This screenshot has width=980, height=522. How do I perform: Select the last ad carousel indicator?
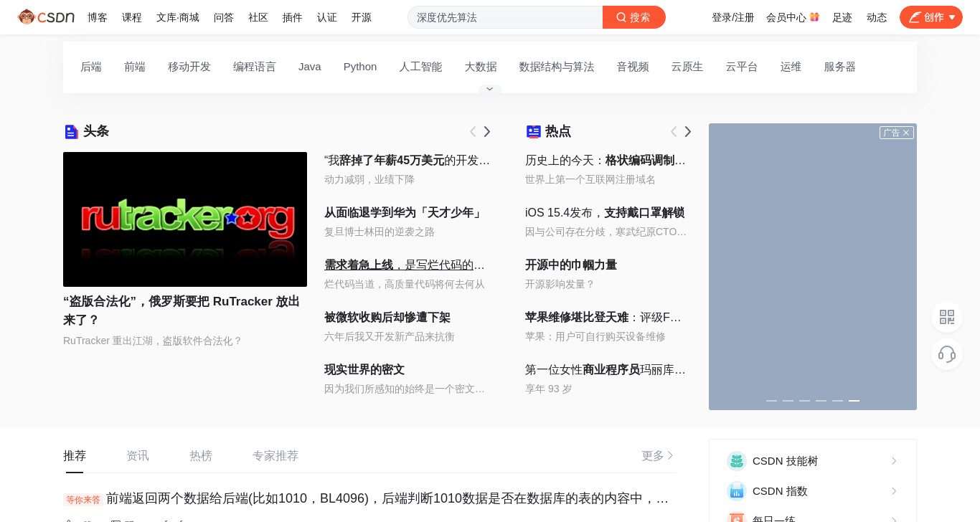pos(854,401)
